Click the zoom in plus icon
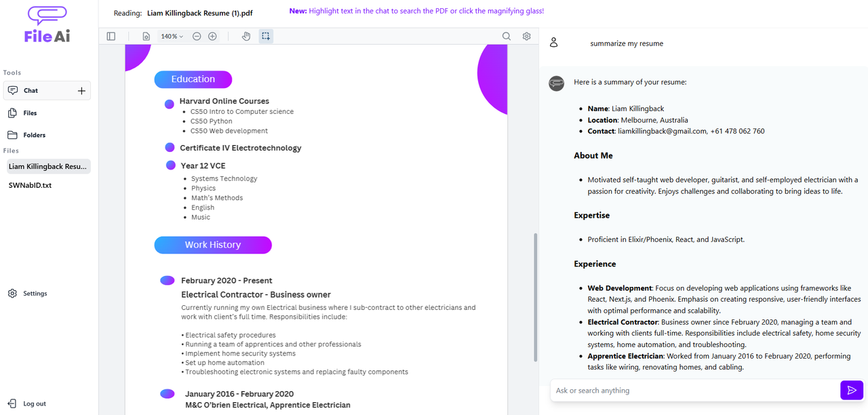Viewport: 868px width, 415px height. click(x=212, y=36)
